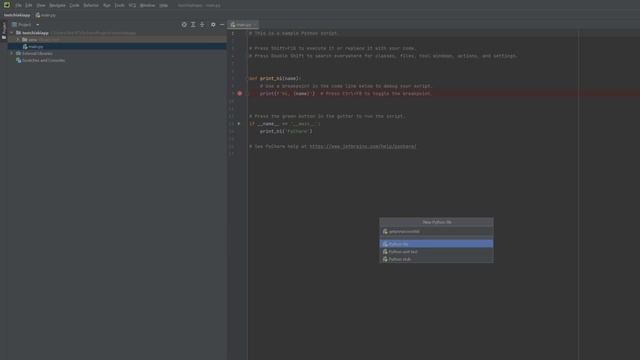
Task: Open the Help menu
Action: point(163,5)
